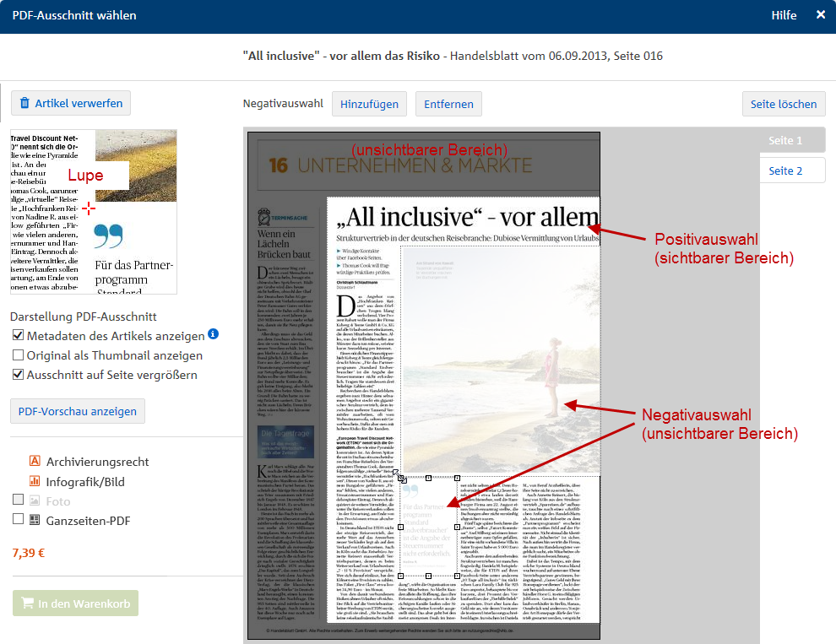Open the Hilfe link

(784, 15)
